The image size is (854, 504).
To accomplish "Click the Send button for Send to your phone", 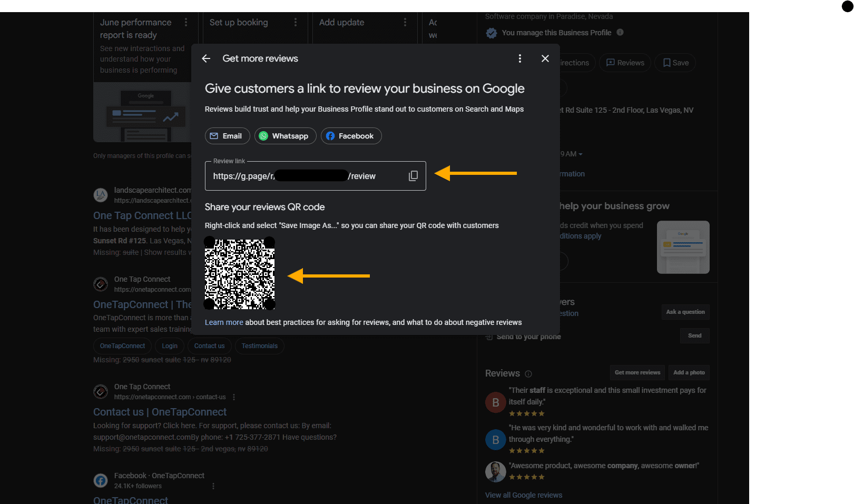I will (x=694, y=335).
